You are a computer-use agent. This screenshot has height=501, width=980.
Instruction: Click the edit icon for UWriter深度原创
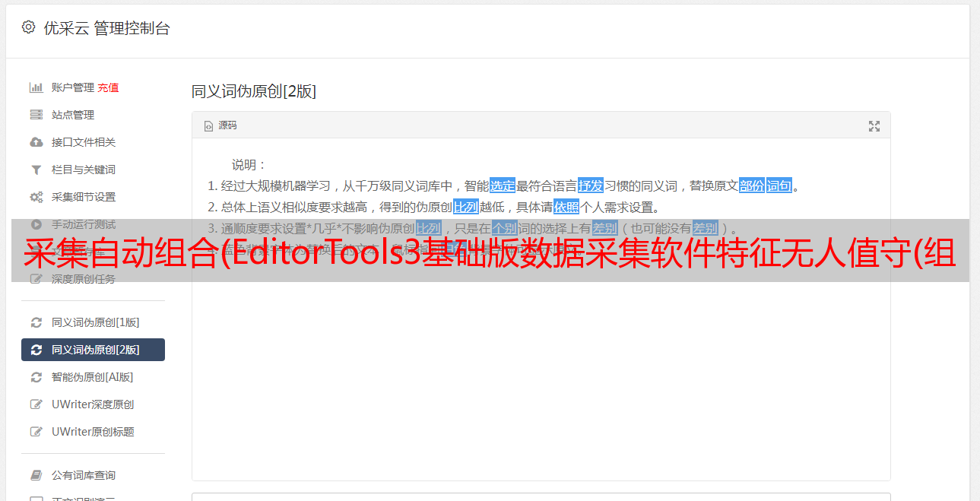click(x=36, y=404)
